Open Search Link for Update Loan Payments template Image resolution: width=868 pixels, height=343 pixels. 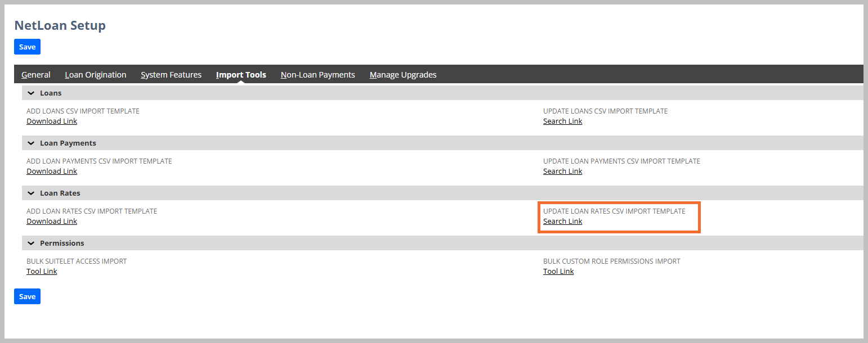[563, 171]
